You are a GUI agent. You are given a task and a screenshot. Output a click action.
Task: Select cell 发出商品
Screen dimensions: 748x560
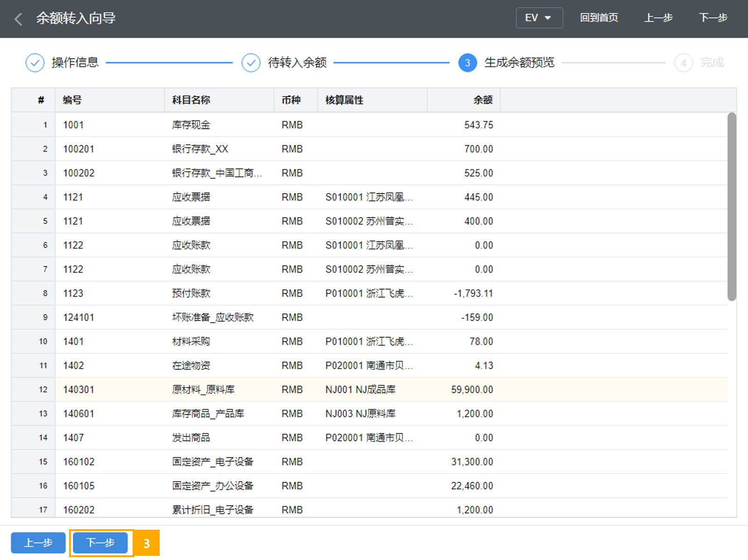click(x=191, y=438)
